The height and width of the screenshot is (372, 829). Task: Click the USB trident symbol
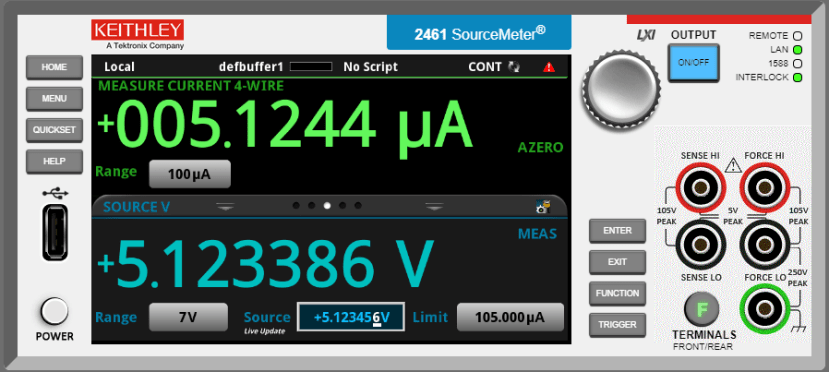55,192
